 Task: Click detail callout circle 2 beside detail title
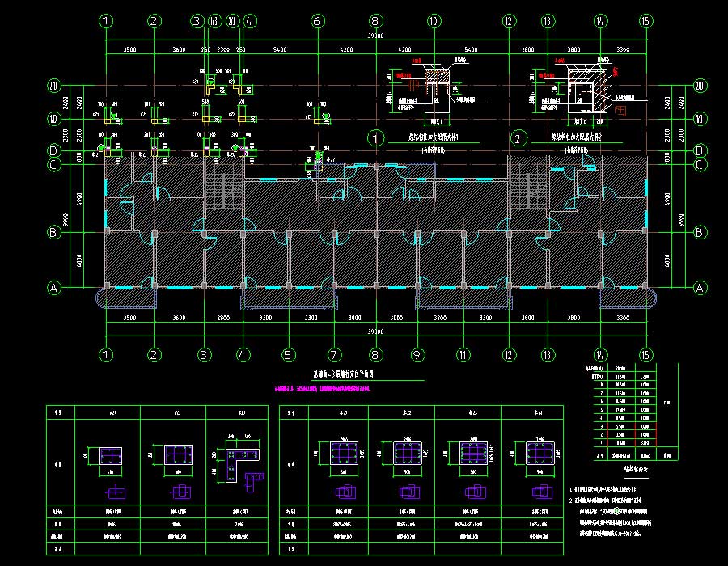[x=518, y=137]
